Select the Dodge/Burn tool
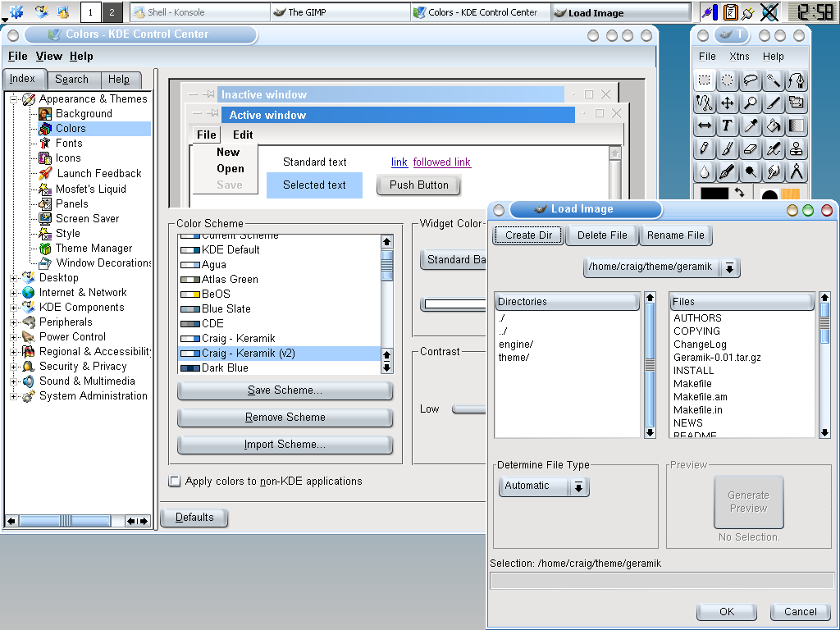840x630 pixels. coord(751,172)
